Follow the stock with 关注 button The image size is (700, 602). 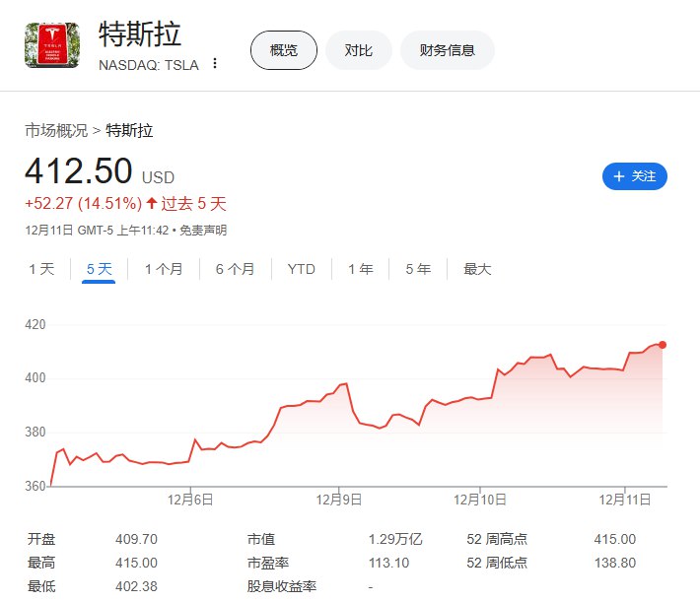point(634,176)
